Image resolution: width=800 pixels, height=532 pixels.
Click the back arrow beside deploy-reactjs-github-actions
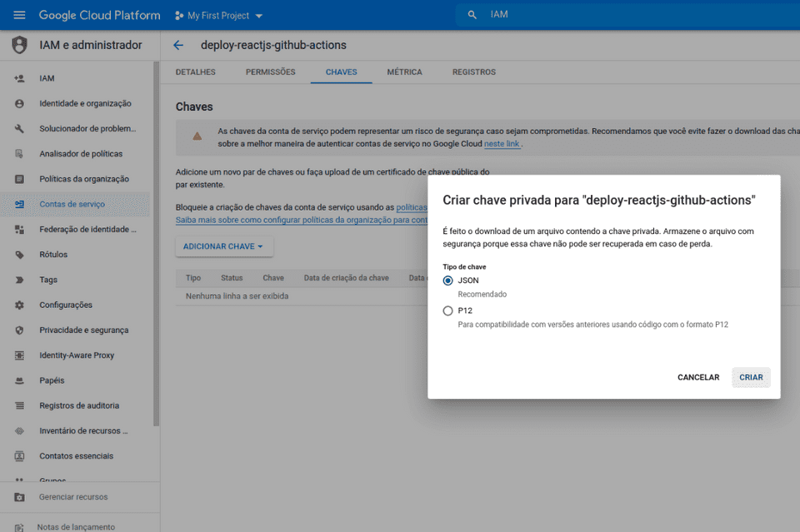[177, 45]
